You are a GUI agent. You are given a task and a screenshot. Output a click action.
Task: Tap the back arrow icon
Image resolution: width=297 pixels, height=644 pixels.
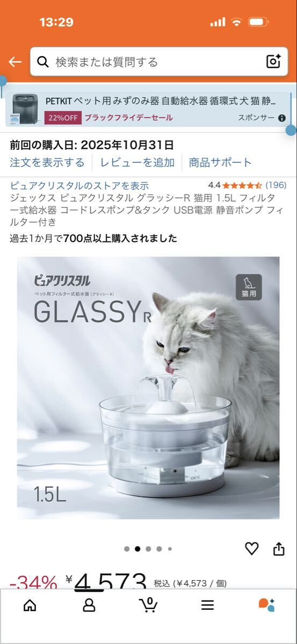pos(15,62)
